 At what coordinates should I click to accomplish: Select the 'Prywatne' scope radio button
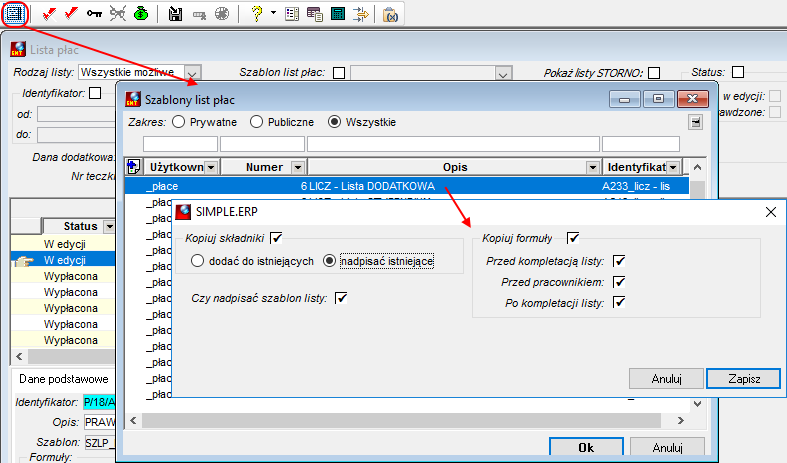(178, 122)
